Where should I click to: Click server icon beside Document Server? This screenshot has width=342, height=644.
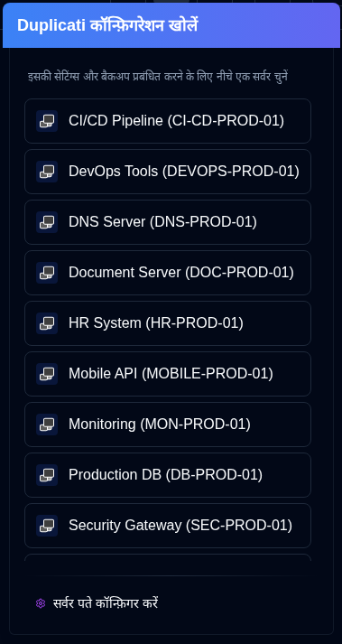[x=47, y=273]
